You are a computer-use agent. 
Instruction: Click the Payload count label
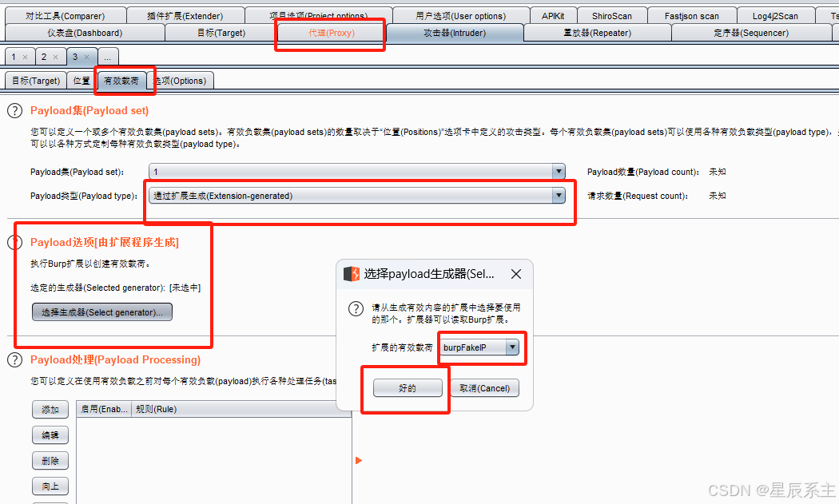click(643, 172)
